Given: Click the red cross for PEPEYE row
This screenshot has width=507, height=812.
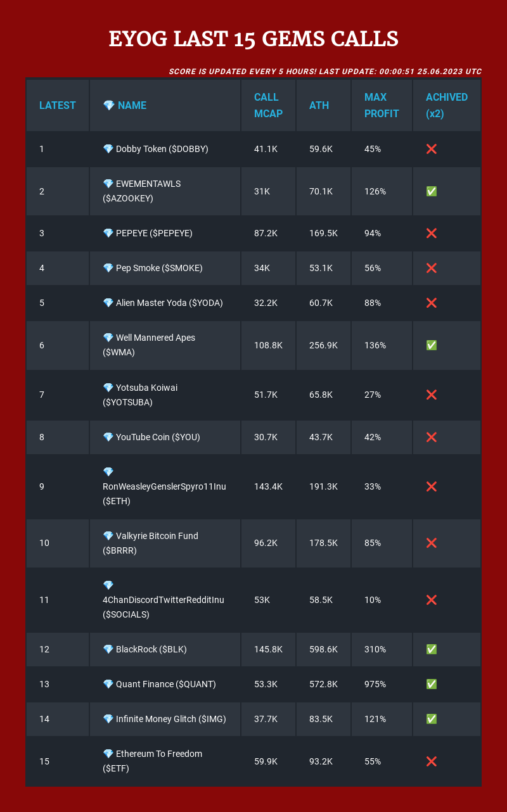Looking at the screenshot, I should [x=432, y=233].
